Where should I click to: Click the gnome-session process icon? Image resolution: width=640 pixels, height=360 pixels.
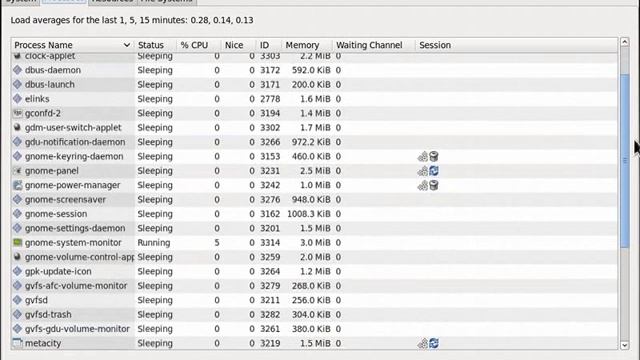pos(17,214)
